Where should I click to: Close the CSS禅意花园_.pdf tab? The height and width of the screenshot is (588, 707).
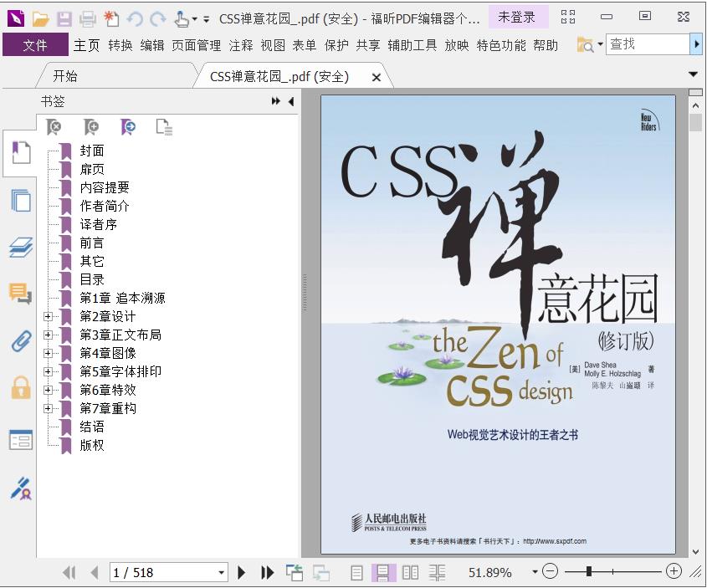[376, 78]
